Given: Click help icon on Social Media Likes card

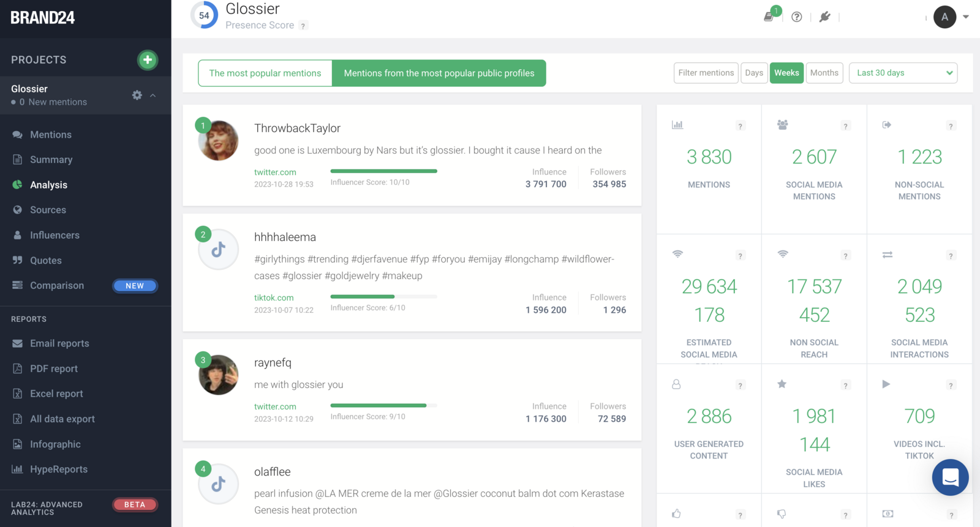Looking at the screenshot, I should point(845,386).
